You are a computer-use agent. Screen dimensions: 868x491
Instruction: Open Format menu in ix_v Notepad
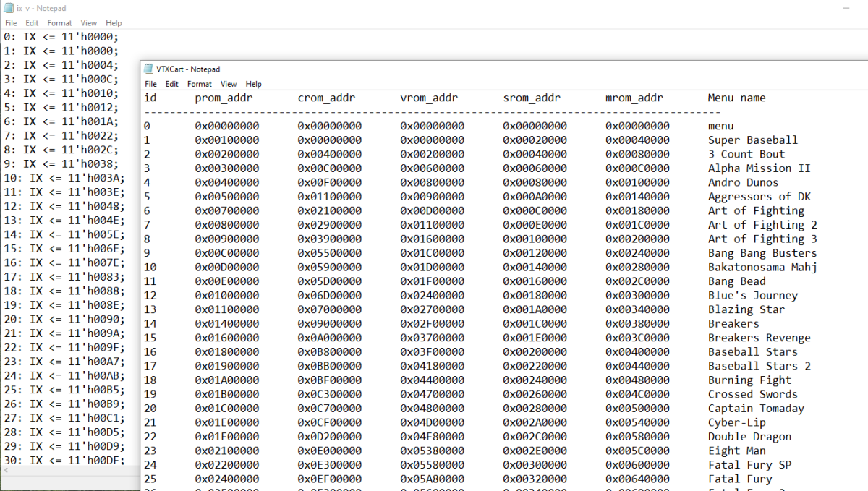(x=60, y=23)
